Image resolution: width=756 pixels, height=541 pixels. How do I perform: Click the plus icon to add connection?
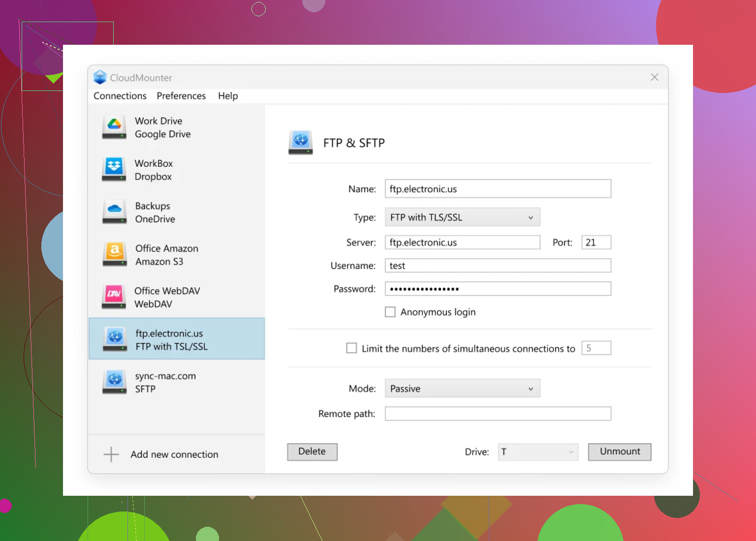point(111,454)
